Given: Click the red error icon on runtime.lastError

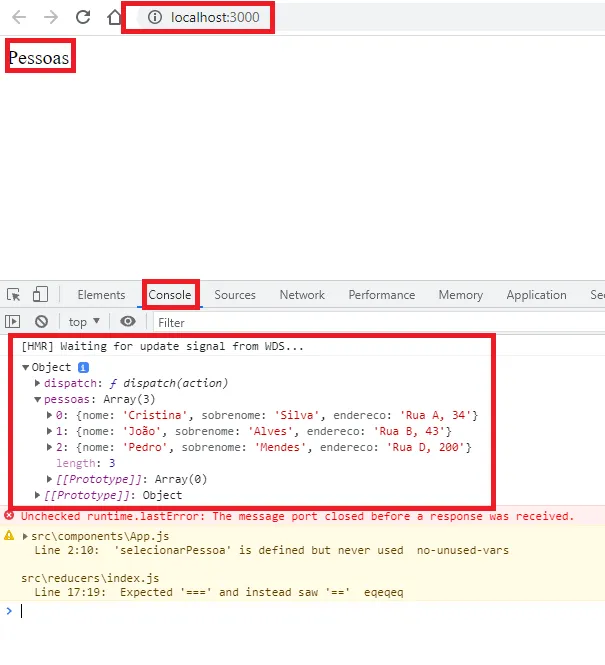Looking at the screenshot, I should (9, 515).
